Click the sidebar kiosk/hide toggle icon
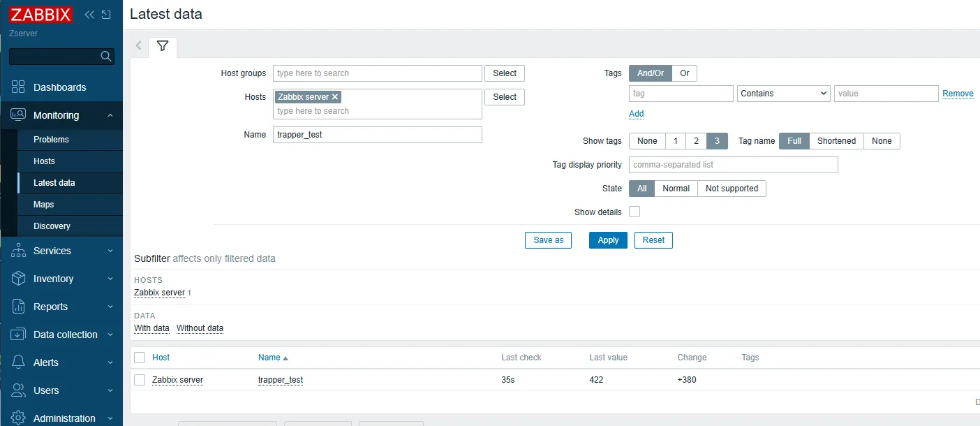This screenshot has height=426, width=980. (106, 15)
